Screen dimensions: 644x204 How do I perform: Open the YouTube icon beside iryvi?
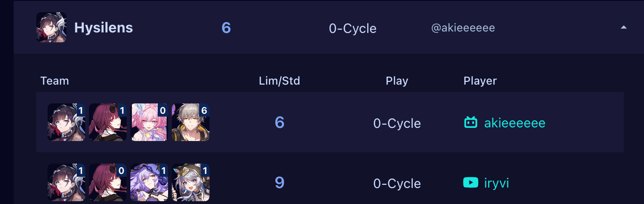coord(470,183)
